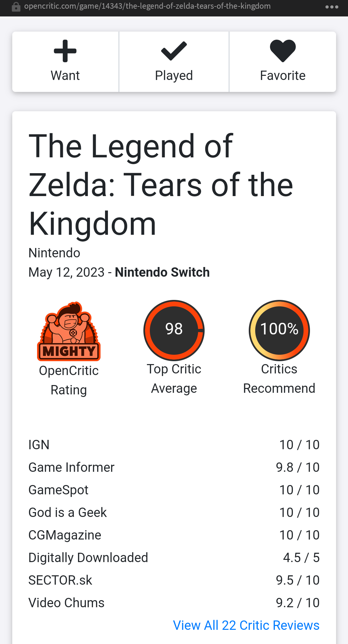Viewport: 348px width, 644px height.
Task: Open the three-dot browser menu
Action: tap(332, 7)
